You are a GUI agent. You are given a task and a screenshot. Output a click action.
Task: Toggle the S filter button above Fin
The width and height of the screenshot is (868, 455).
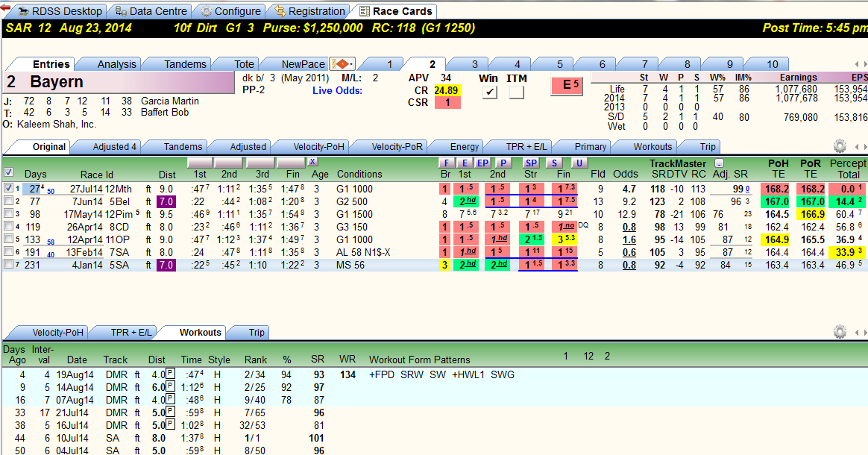(x=554, y=163)
